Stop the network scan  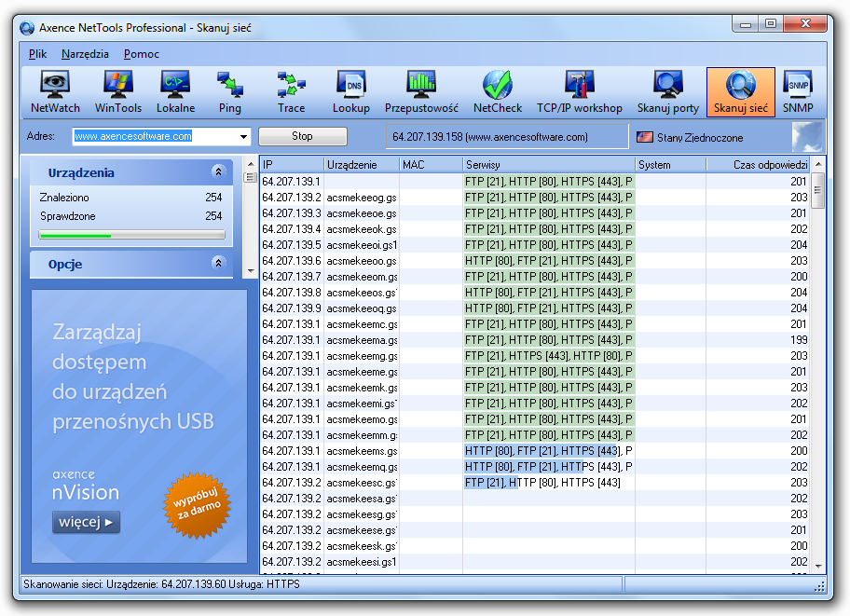(303, 136)
